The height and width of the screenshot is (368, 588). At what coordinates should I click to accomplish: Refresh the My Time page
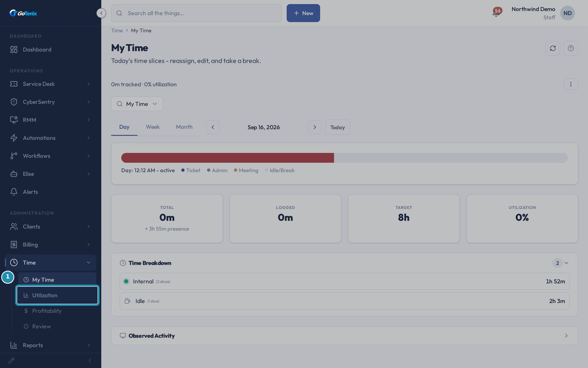(x=553, y=48)
